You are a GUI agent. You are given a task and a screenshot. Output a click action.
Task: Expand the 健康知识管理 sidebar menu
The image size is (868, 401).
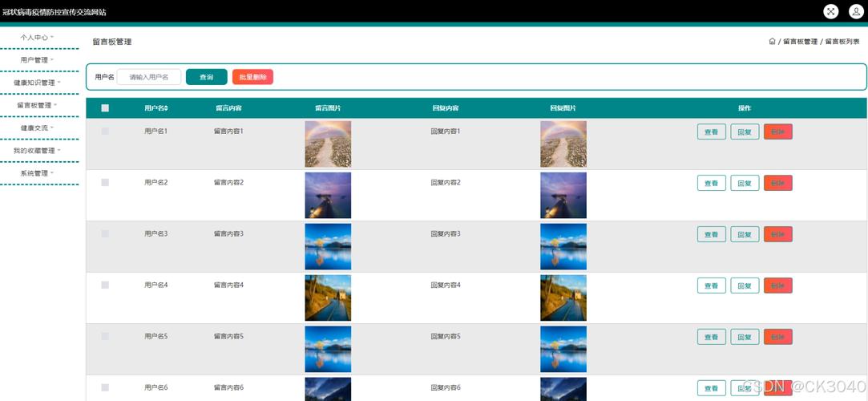[37, 83]
